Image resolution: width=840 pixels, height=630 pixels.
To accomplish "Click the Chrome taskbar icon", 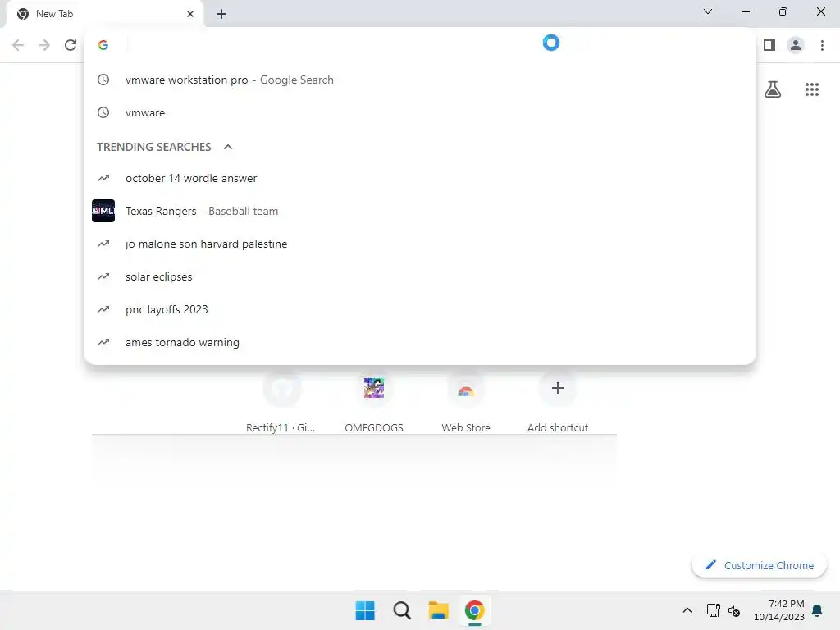I will tap(475, 610).
